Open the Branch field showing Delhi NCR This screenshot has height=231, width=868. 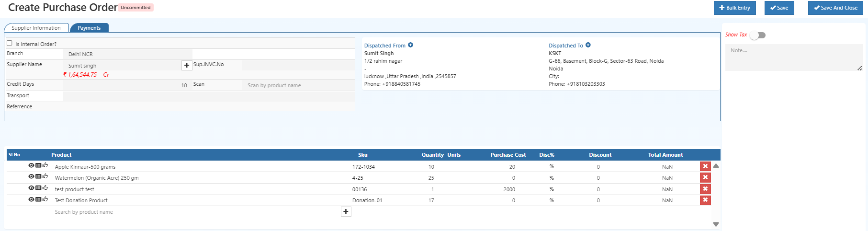tap(127, 54)
